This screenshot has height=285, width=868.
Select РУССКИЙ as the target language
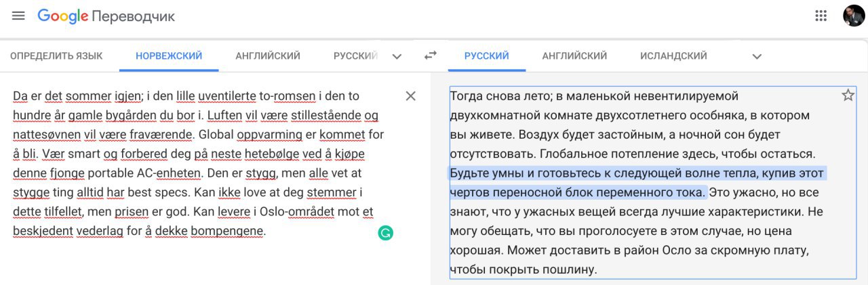coord(487,56)
